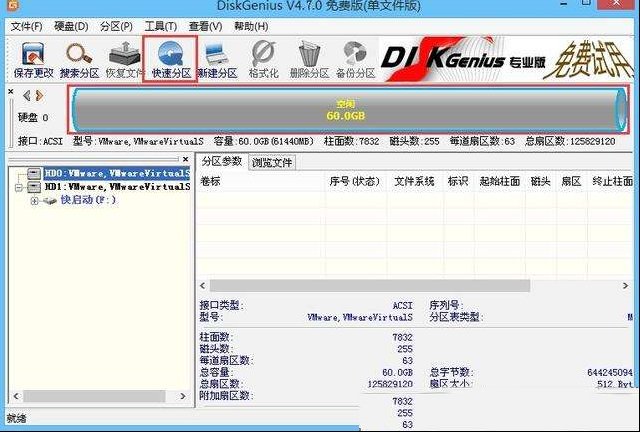This screenshot has height=432, width=640.
Task: Click disk tree left scroll arrow
Action: coord(16,396)
